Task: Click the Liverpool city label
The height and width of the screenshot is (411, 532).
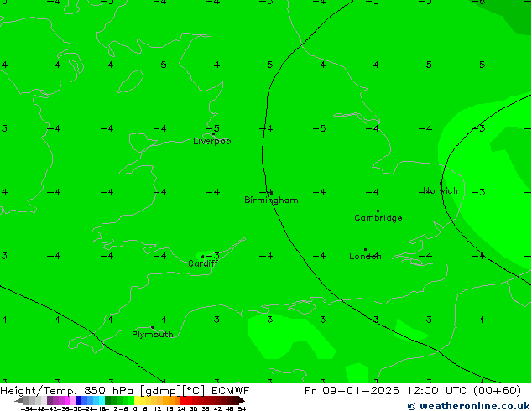Action: tap(213, 141)
